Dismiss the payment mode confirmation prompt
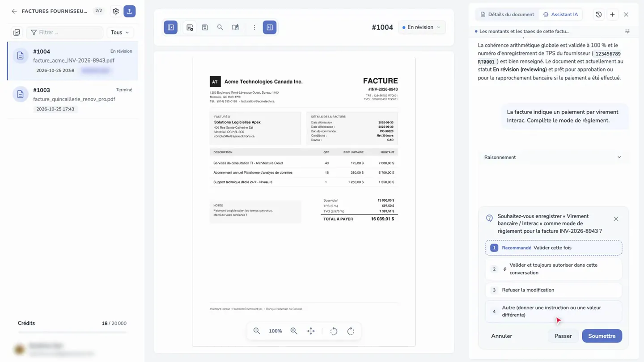The width and height of the screenshot is (644, 362). 616,219
